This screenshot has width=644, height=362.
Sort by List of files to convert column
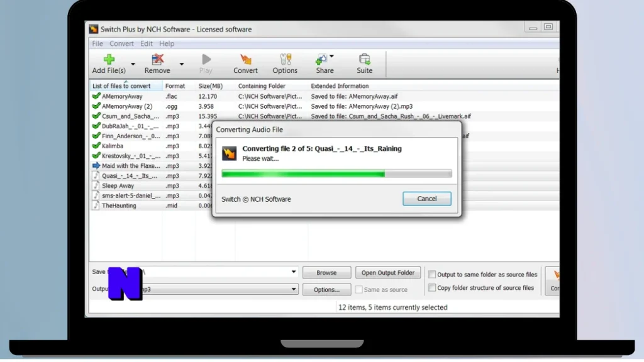point(126,86)
